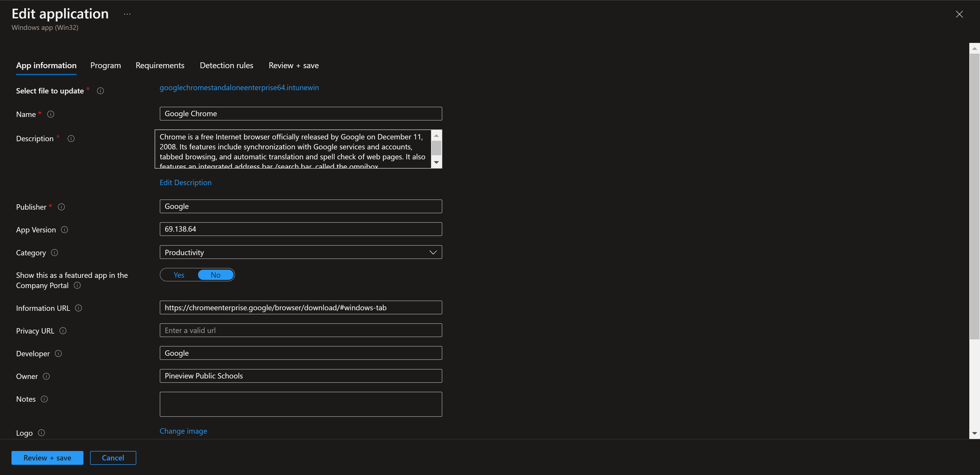Click info icon beside Category label

(54, 252)
